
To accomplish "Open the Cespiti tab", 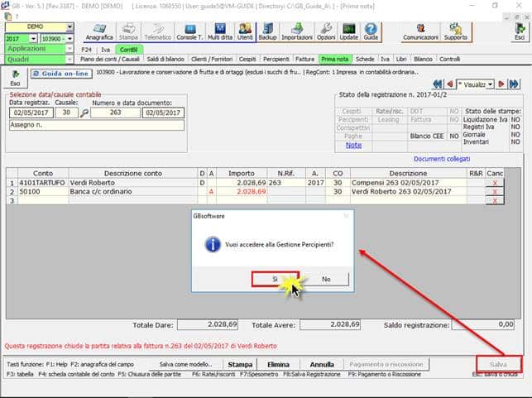I will tap(247, 59).
